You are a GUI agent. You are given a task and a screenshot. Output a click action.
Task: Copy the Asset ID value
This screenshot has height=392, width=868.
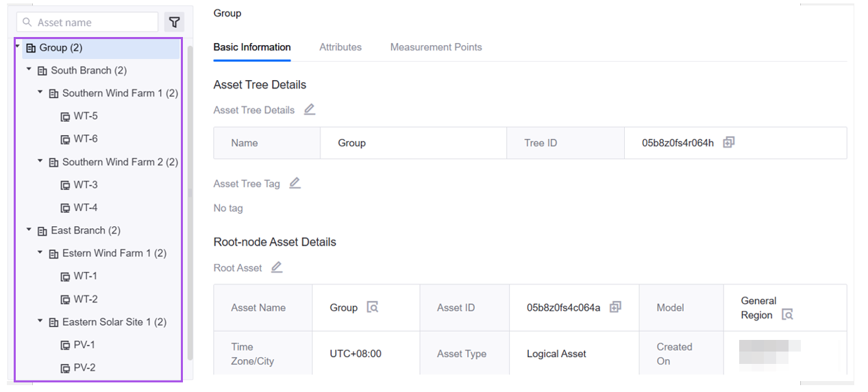click(615, 307)
